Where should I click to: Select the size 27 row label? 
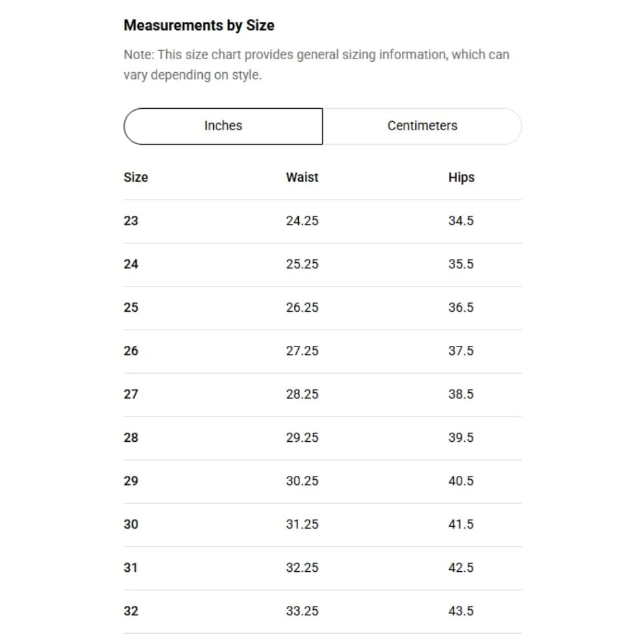(131, 394)
